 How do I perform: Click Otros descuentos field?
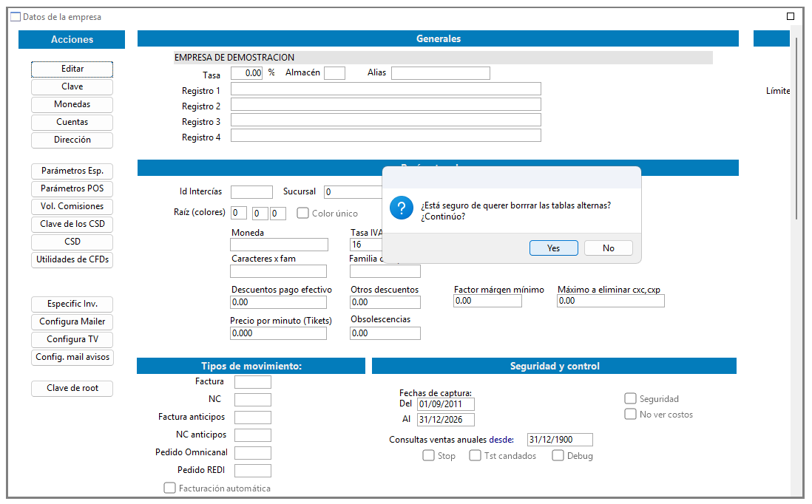point(385,302)
